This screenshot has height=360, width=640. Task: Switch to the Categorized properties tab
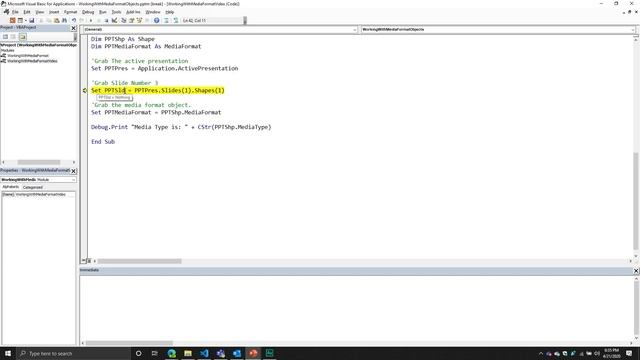(33, 187)
